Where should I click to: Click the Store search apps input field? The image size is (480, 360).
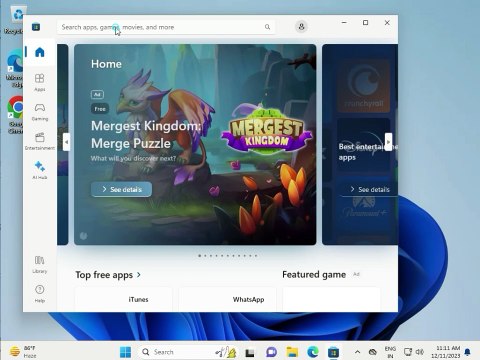pyautogui.click(x=166, y=27)
